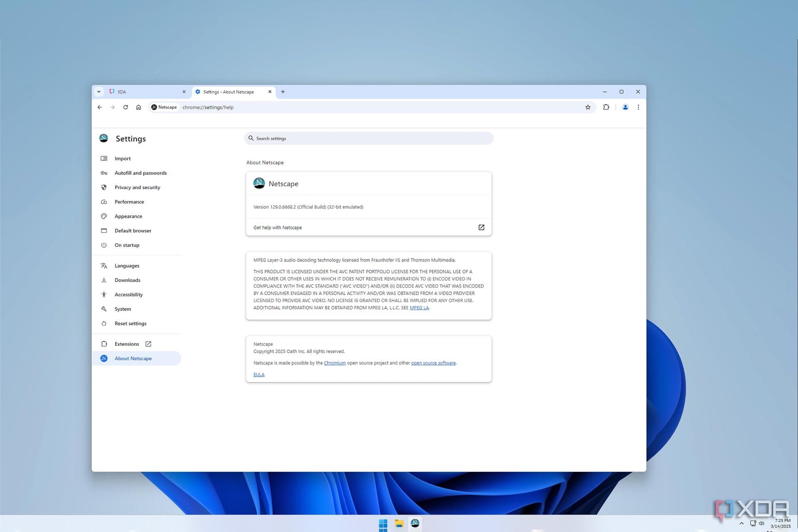Viewport: 798px width, 532px height.
Task: Open Extensions settings page
Action: pyautogui.click(x=127, y=343)
